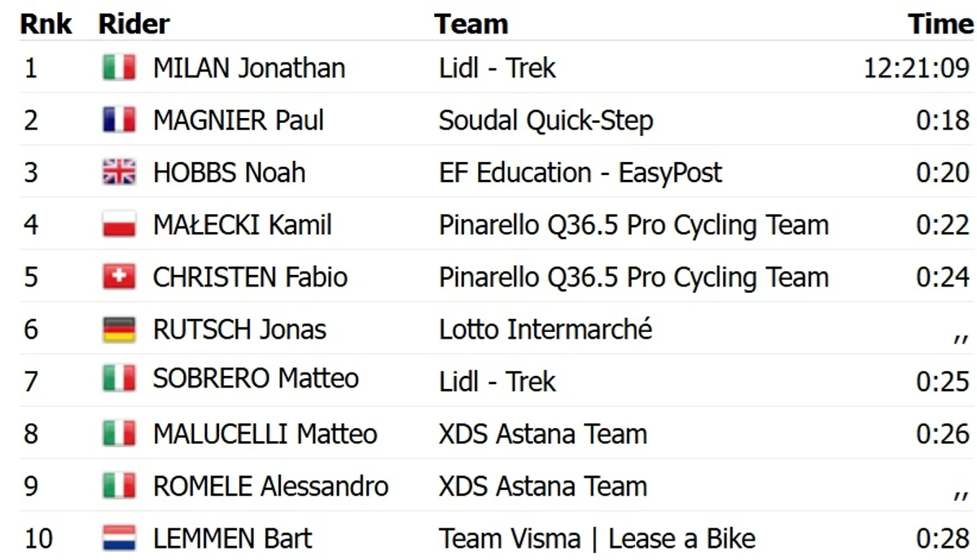The image size is (977, 560).
Task: Click the French flag next to MAGNIER Paul
Action: pos(119,120)
